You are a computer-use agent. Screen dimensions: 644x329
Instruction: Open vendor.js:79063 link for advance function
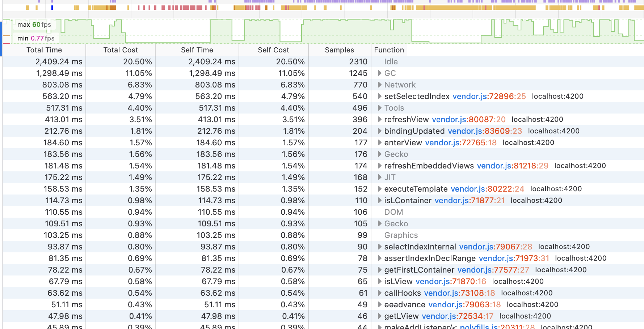tap(464, 304)
